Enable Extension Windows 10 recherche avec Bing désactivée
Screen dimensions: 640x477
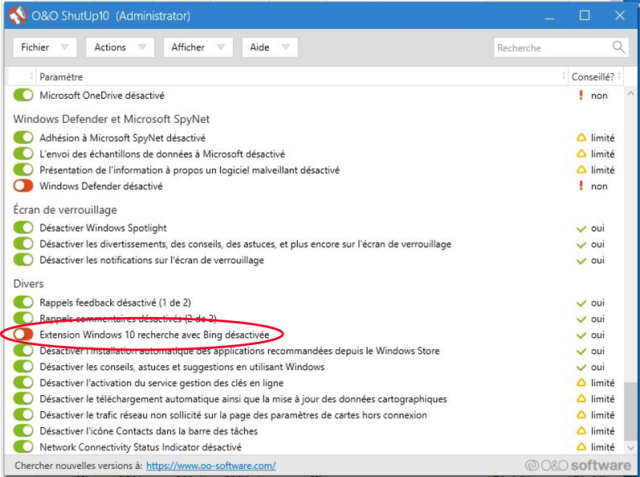point(23,334)
